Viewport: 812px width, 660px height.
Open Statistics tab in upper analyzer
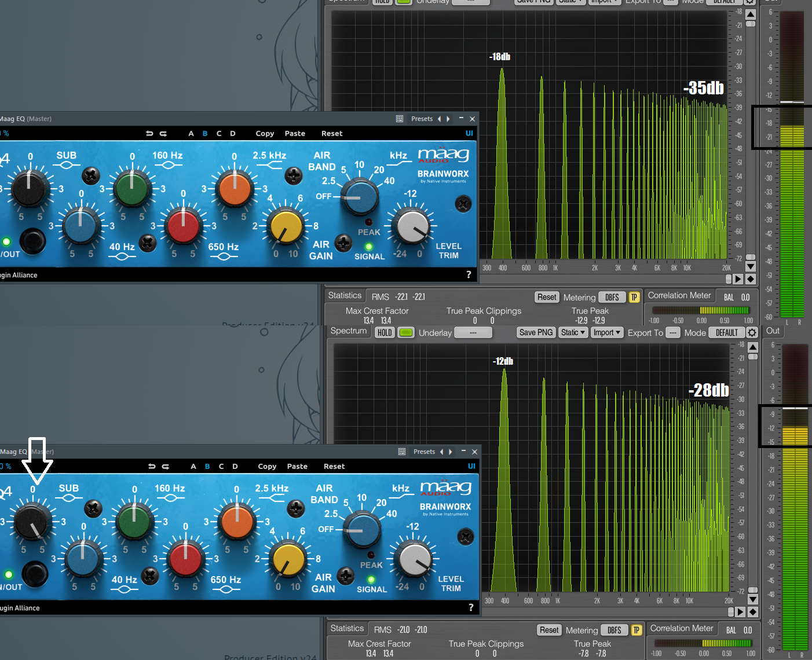tap(345, 295)
